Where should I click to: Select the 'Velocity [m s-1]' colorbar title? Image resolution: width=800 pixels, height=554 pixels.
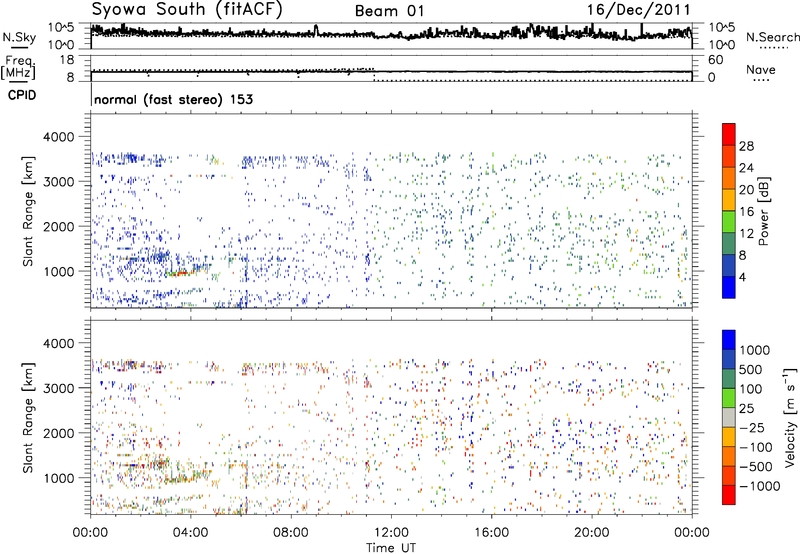tap(790, 417)
